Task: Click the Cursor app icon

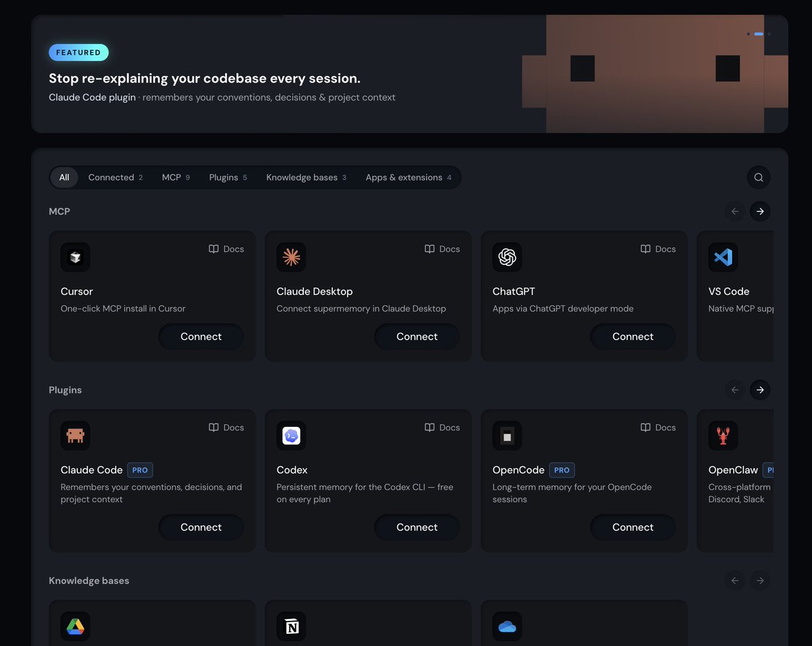Action: tap(75, 257)
